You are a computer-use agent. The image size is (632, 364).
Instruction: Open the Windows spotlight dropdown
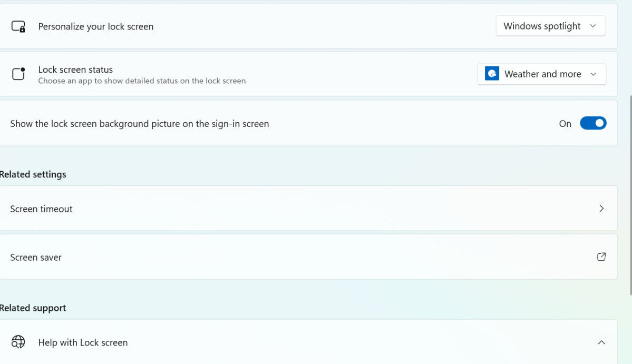(x=550, y=25)
